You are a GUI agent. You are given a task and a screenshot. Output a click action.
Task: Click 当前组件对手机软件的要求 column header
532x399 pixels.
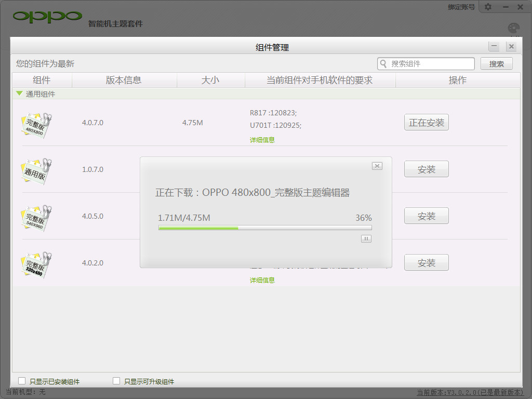pos(320,80)
